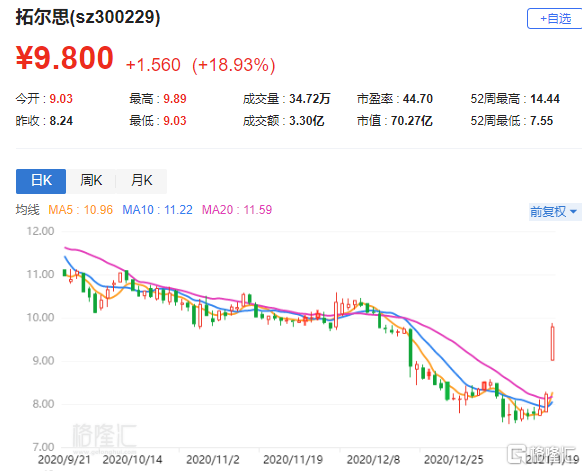Click 52周最低 value 7.55
582x471 pixels.
click(542, 121)
